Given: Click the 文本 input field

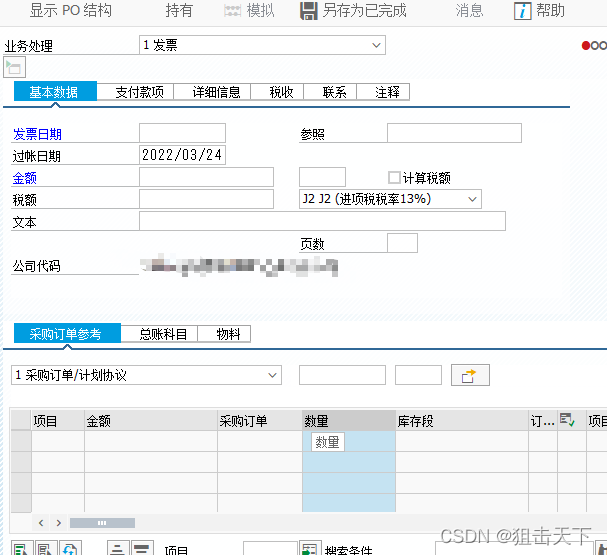Looking at the screenshot, I should pyautogui.click(x=322, y=221).
